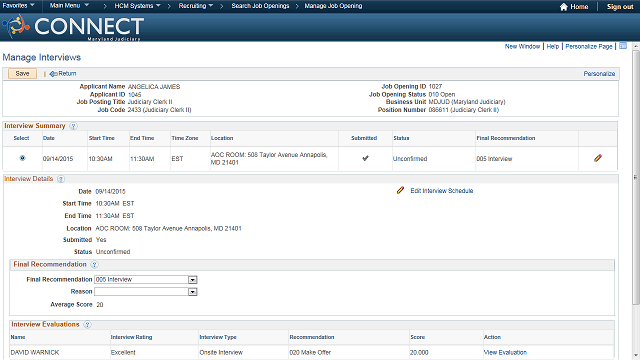Open the Final Recommendation dropdown
The height and width of the screenshot is (360, 640).
point(193,280)
